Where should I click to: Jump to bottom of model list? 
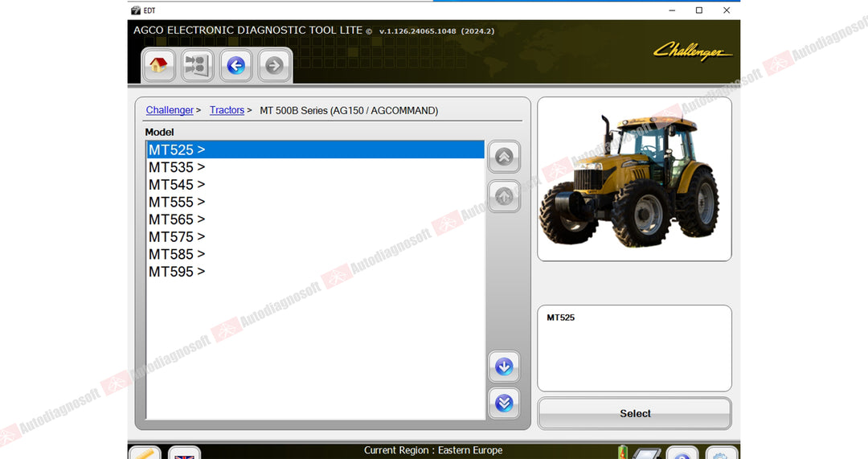(x=504, y=403)
